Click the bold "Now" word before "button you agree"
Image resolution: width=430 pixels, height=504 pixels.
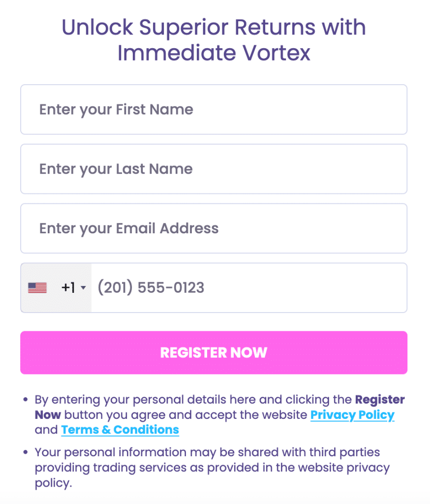[48, 415]
